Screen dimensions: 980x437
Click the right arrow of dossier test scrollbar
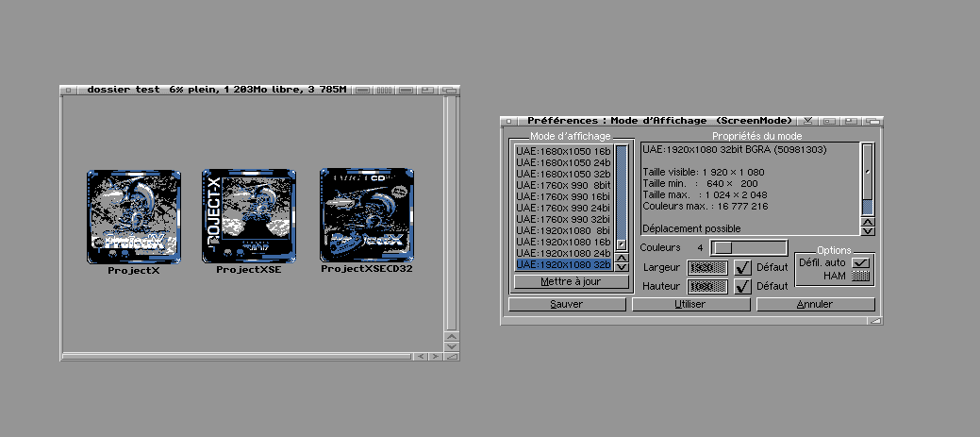click(x=435, y=357)
